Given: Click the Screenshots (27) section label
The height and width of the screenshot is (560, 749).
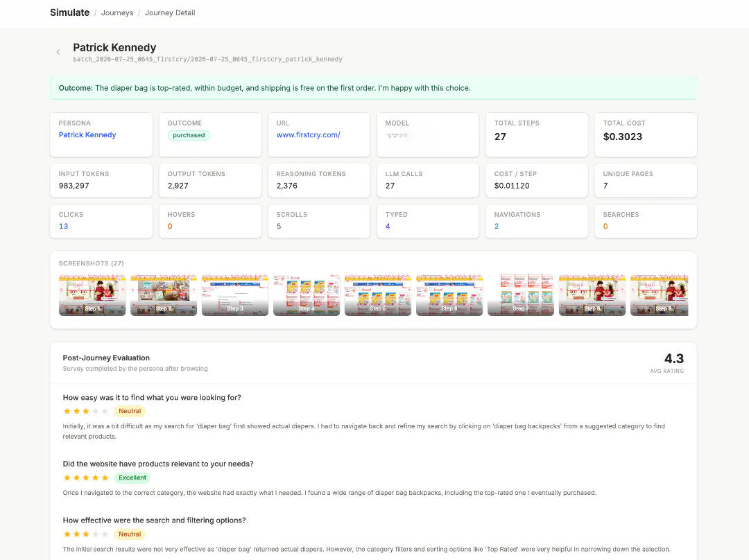Looking at the screenshot, I should (x=92, y=263).
